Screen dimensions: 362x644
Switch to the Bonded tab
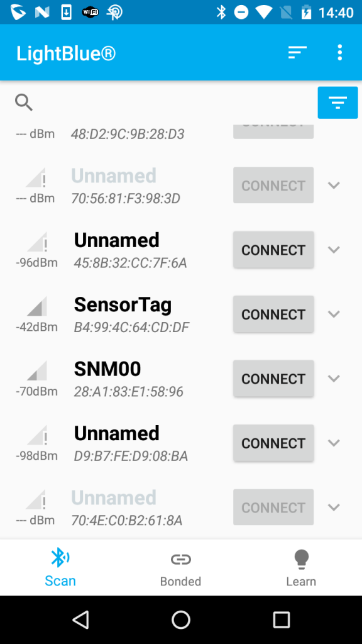tap(180, 568)
